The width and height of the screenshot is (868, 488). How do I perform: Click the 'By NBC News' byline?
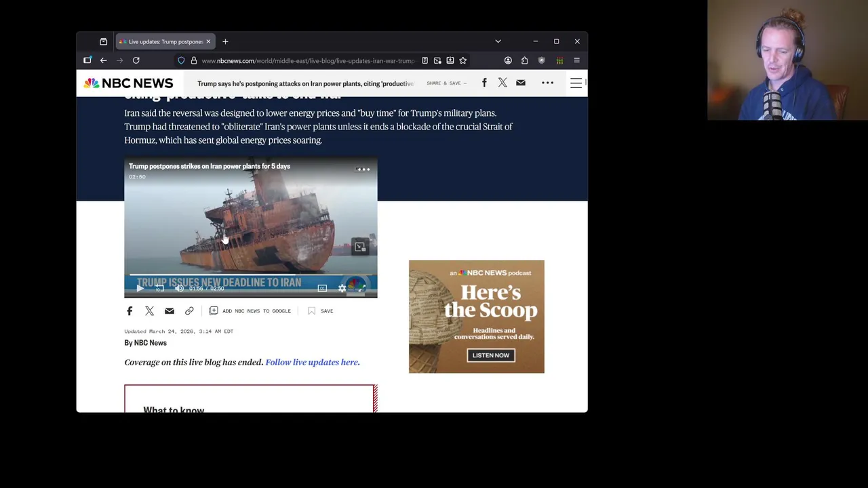[x=145, y=343]
